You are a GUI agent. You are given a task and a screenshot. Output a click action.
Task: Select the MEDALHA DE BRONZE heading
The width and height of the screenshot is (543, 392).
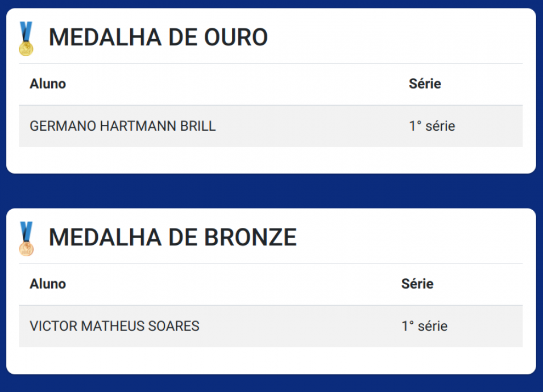click(x=173, y=237)
